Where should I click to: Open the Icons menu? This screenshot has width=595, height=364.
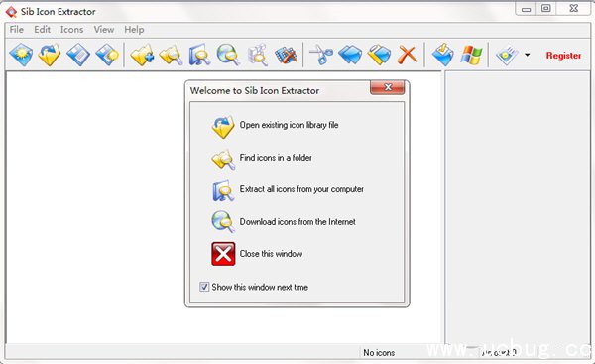click(x=71, y=30)
